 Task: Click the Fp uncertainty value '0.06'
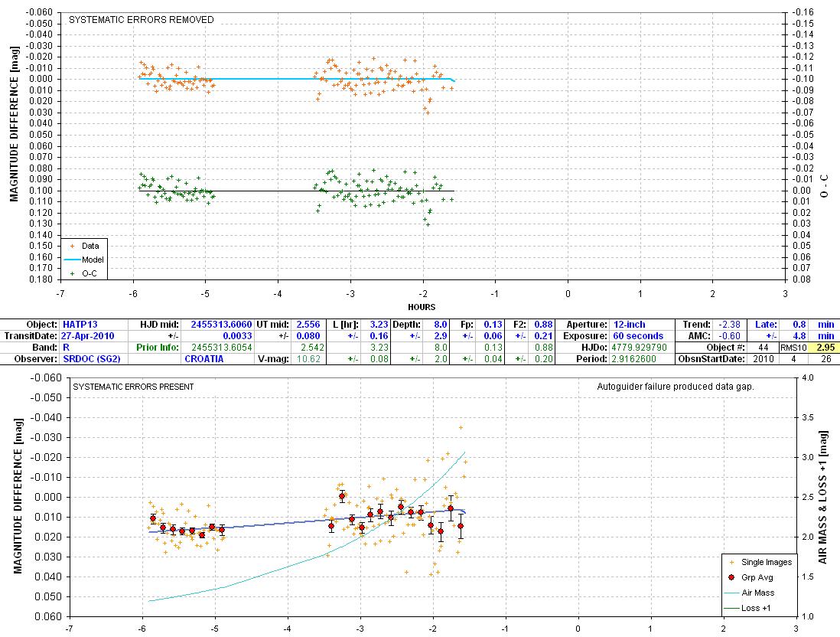[493, 336]
